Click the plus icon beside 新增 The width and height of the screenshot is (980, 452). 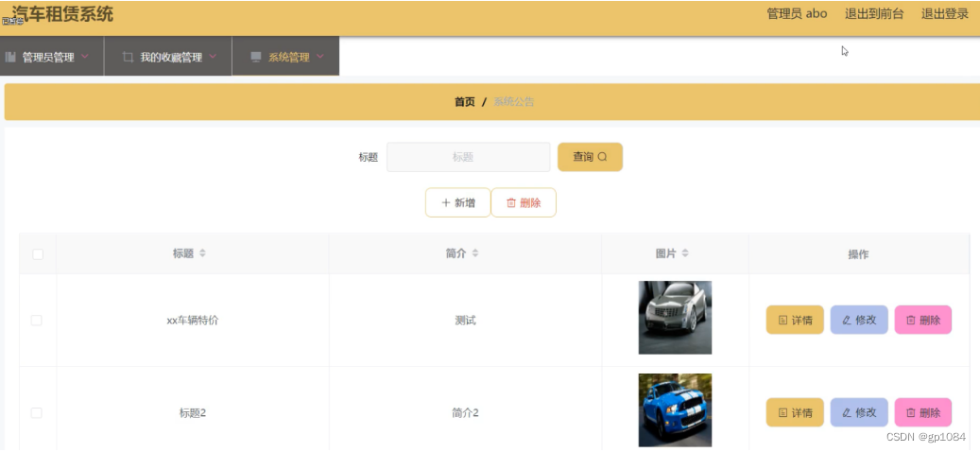(x=446, y=202)
